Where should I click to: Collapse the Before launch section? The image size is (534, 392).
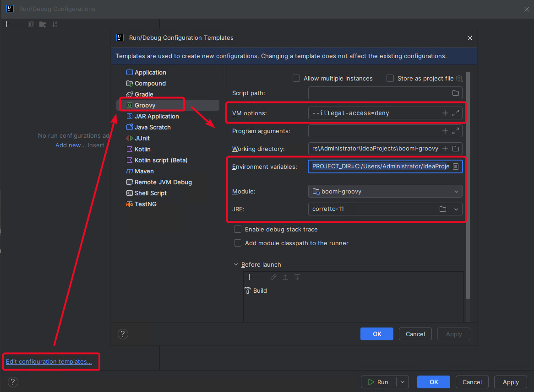(x=235, y=264)
